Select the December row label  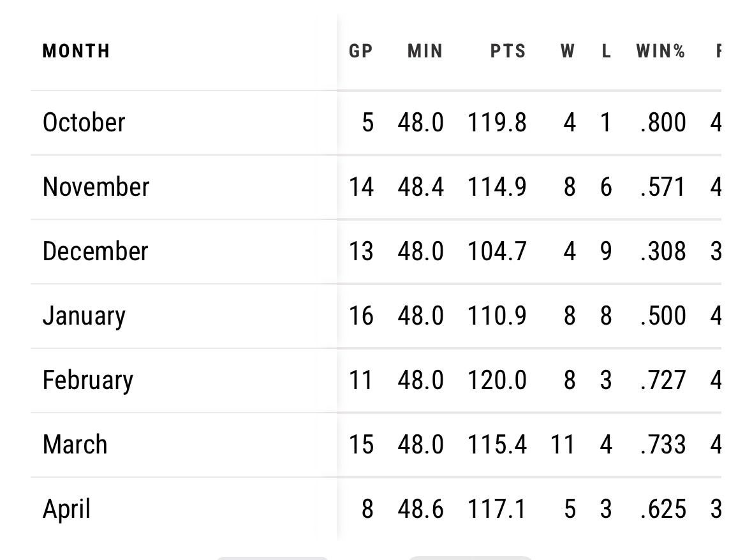96,251
